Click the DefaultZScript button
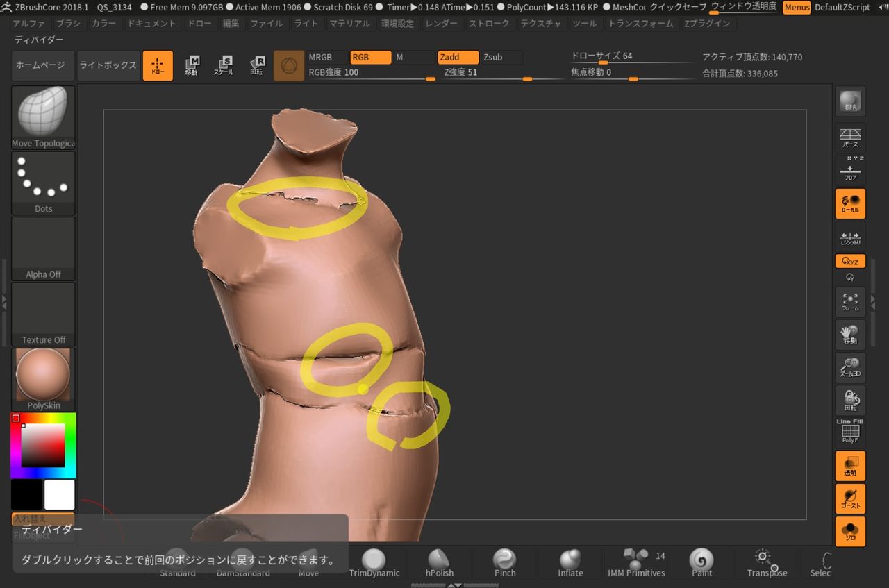The width and height of the screenshot is (889, 588). coord(842,7)
